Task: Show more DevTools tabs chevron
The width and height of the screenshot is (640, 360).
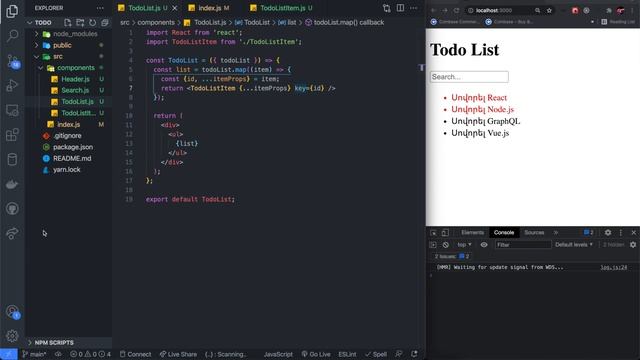Action: coord(556,233)
